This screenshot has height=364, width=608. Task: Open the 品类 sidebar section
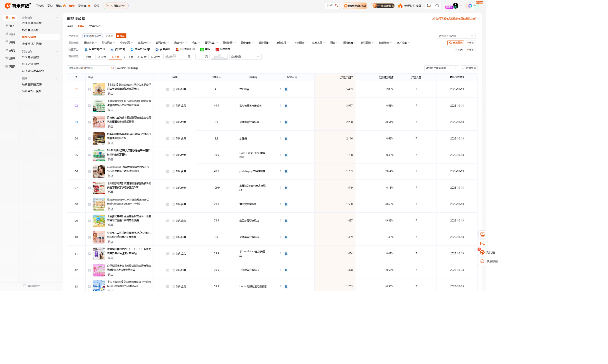[10, 50]
